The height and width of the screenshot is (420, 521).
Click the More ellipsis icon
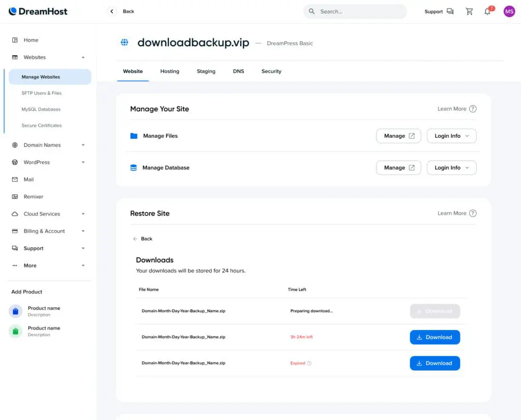click(x=15, y=265)
